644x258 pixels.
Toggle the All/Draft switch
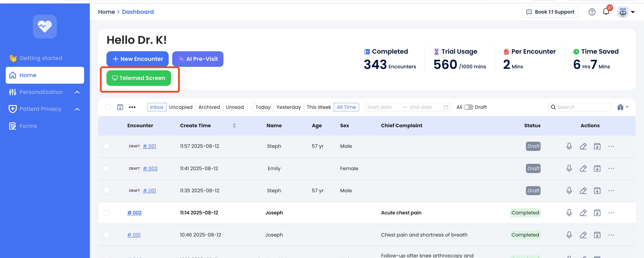(x=468, y=107)
